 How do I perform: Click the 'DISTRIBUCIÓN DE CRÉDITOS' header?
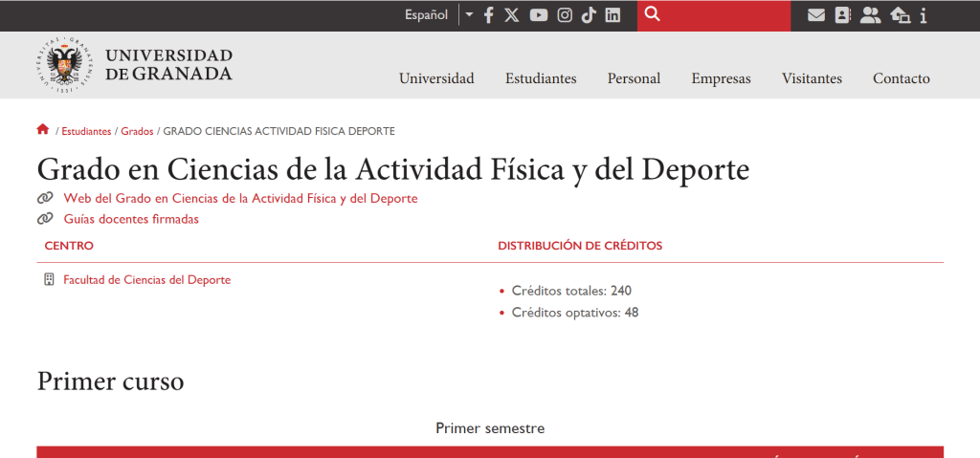pyautogui.click(x=580, y=246)
